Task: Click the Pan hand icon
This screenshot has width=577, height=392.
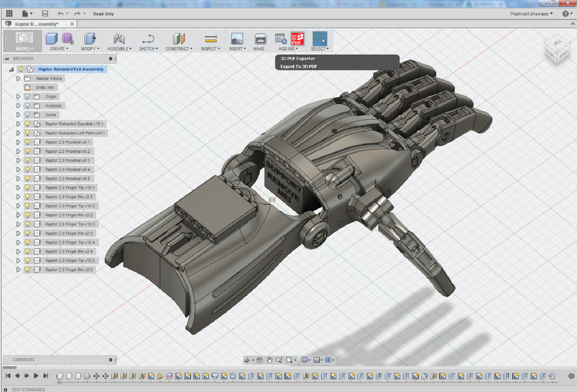Action: pyautogui.click(x=270, y=360)
